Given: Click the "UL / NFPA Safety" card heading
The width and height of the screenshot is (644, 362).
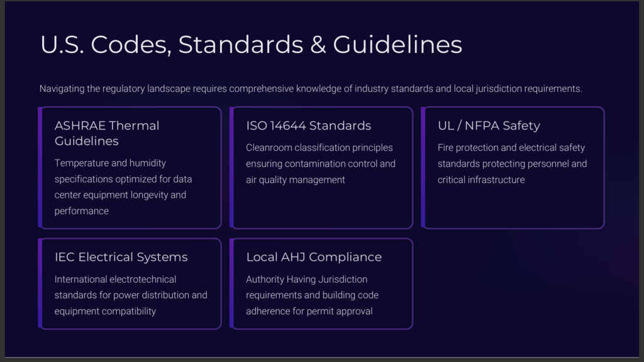Looking at the screenshot, I should [x=489, y=126].
